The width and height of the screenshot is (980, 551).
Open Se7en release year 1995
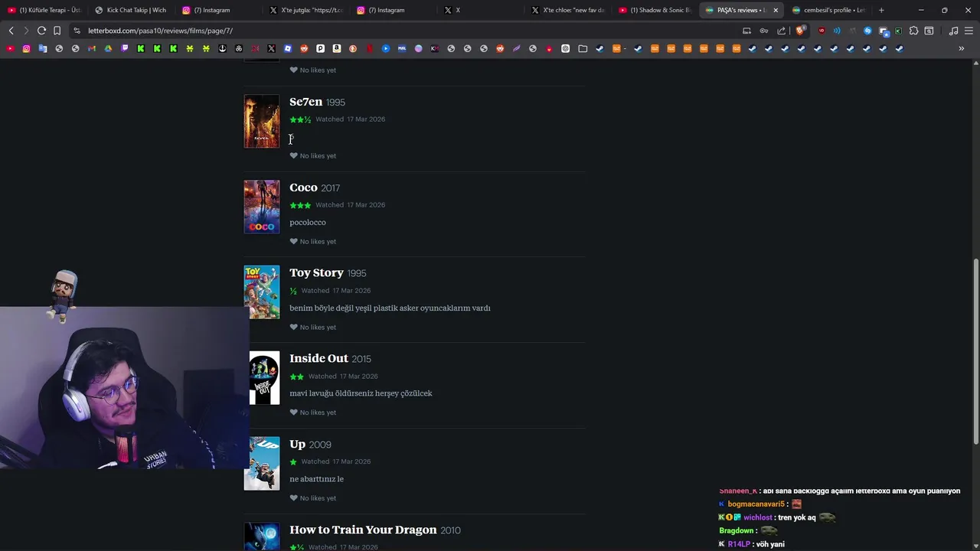click(x=335, y=103)
